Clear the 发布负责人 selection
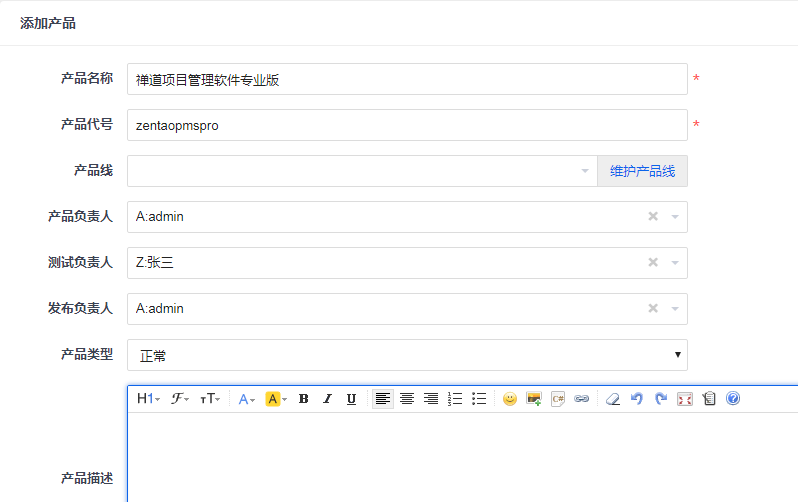798x502 pixels. pos(653,308)
